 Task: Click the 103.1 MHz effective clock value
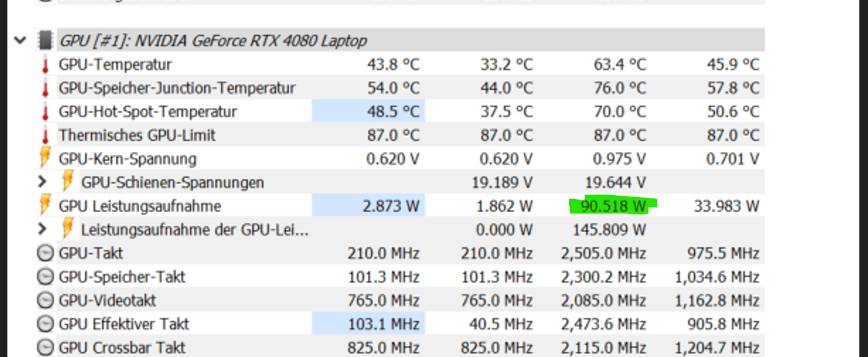[x=384, y=324]
